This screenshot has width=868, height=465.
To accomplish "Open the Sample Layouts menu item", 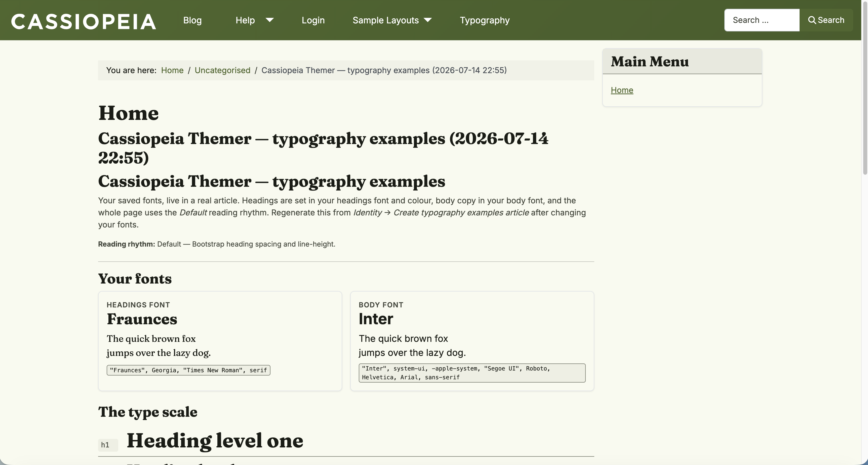I will [x=385, y=20].
